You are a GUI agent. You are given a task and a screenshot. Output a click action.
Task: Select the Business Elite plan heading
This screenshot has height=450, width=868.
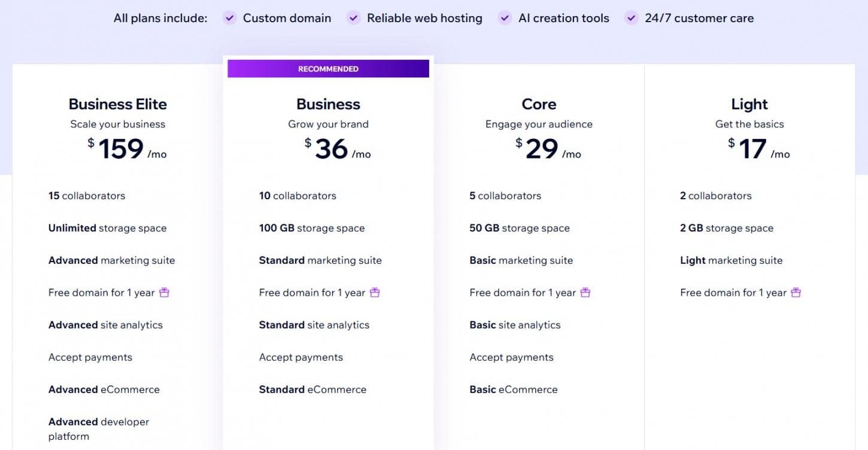[x=117, y=104]
